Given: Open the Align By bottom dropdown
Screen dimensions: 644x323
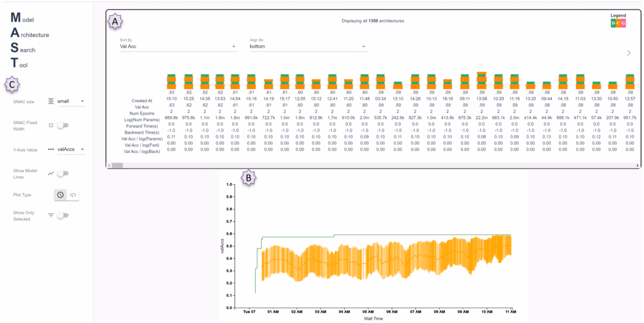Looking at the screenshot, I should pos(308,46).
